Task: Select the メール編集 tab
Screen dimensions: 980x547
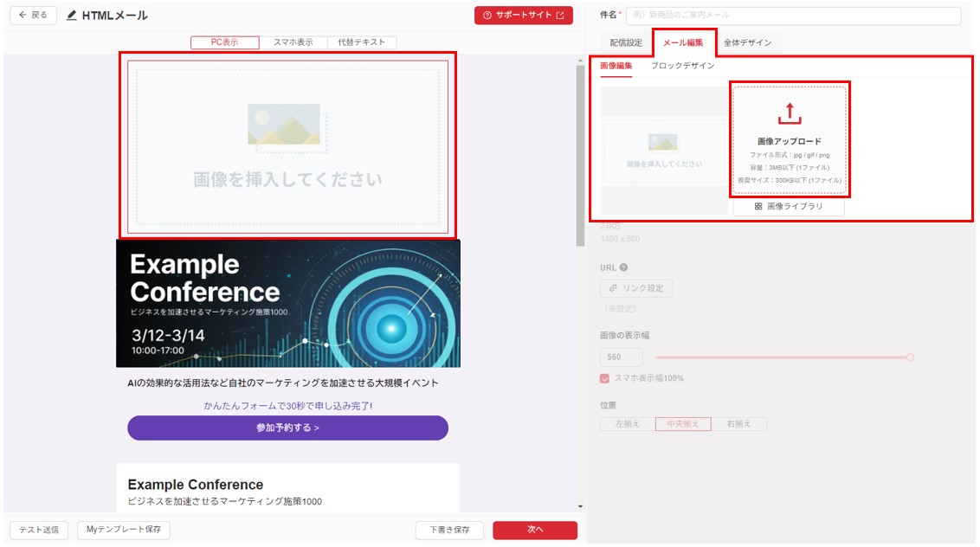Action: [683, 42]
